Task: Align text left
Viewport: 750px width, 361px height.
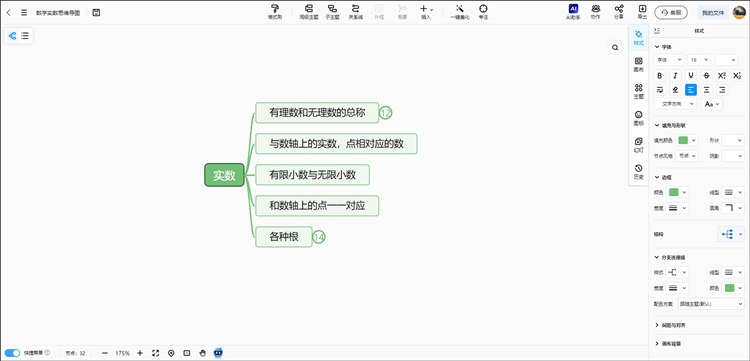Action: tap(691, 89)
